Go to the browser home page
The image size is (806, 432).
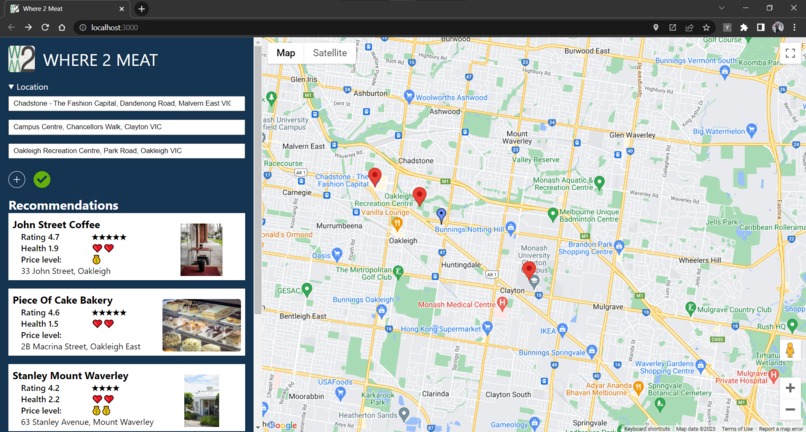tap(62, 27)
